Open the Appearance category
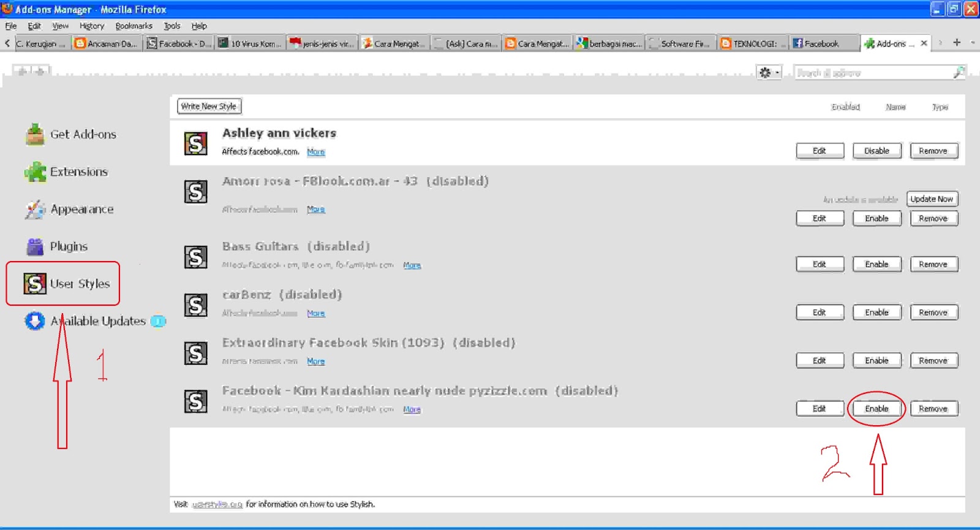This screenshot has height=530, width=980. [x=70, y=209]
